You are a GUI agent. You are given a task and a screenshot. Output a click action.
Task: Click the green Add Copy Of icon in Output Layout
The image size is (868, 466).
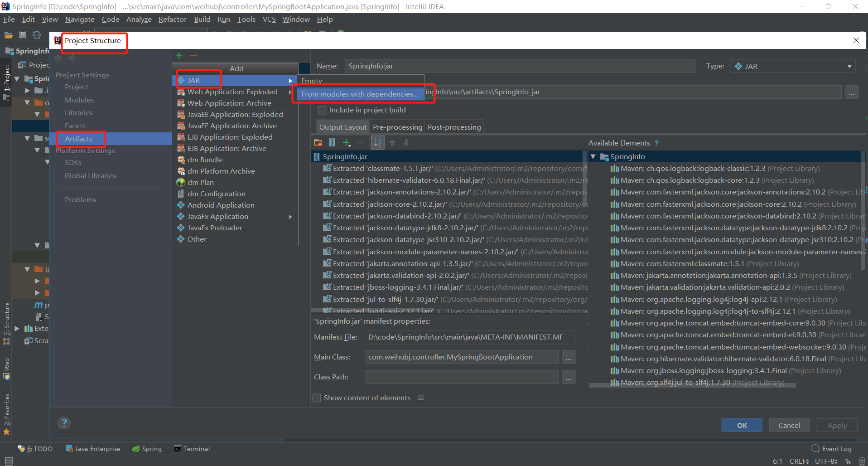347,143
